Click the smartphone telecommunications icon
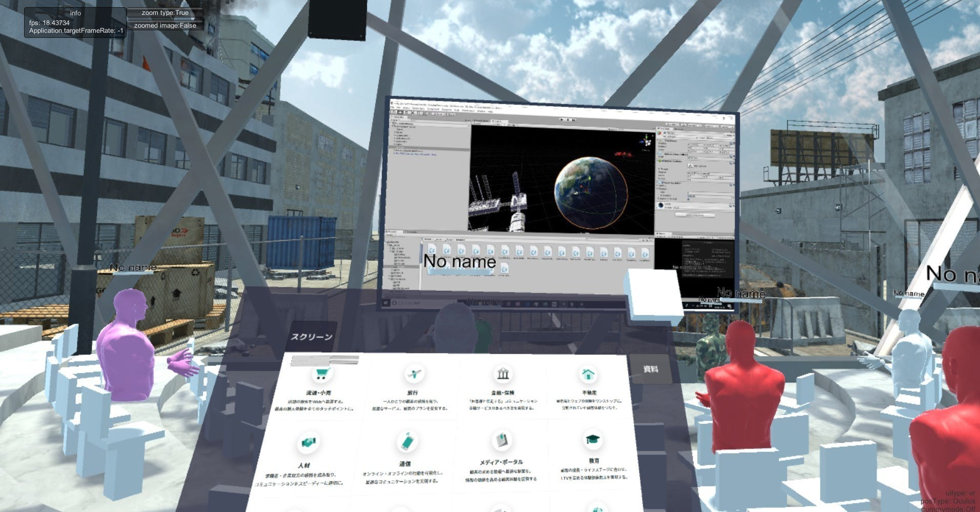Viewport: 980px width, 512px height. (x=407, y=441)
